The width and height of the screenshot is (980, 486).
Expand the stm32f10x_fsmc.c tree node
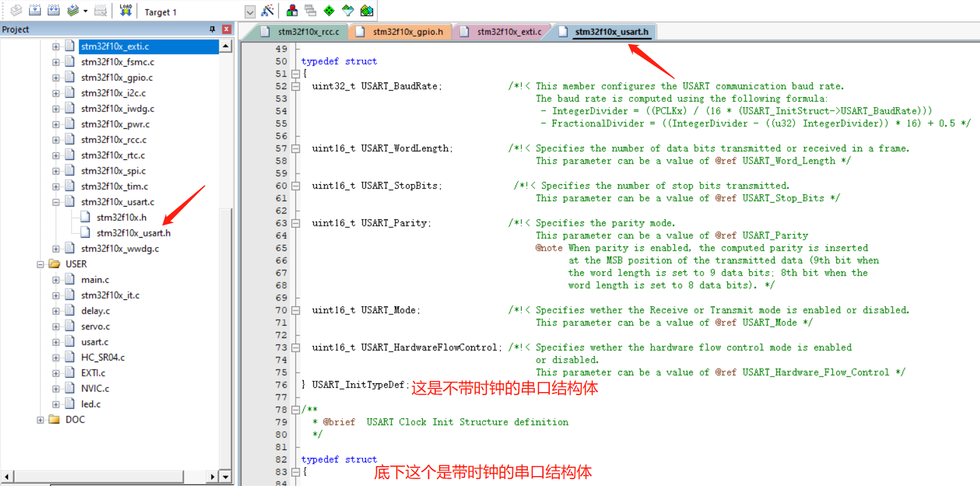click(56, 62)
